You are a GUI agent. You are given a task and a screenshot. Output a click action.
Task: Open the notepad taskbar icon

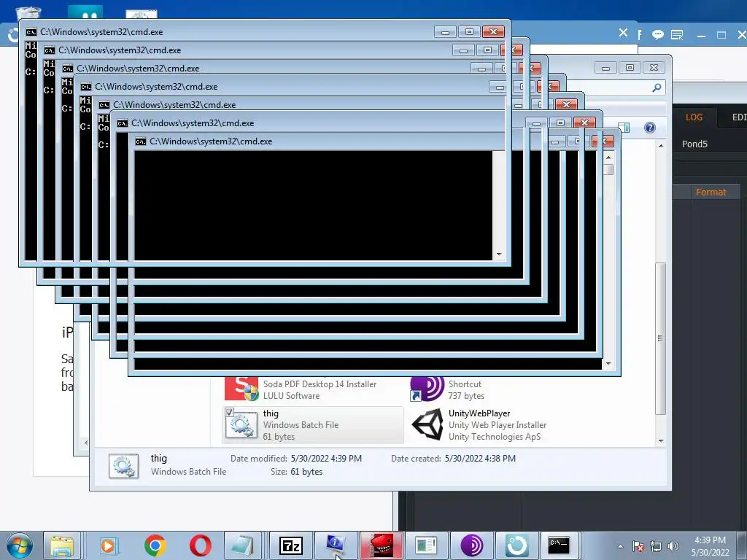[x=243, y=545]
